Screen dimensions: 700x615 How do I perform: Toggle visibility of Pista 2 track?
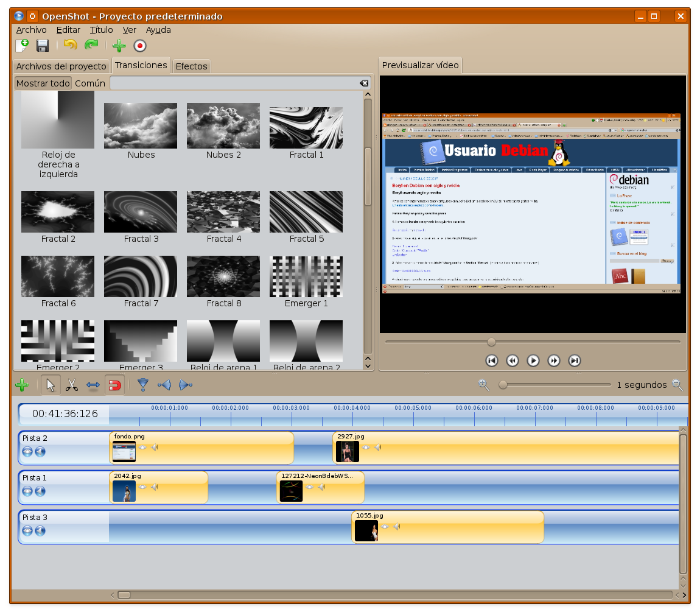[x=27, y=452]
